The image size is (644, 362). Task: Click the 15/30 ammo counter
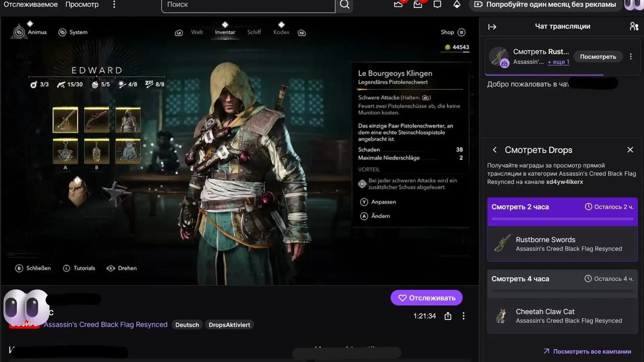pos(70,84)
